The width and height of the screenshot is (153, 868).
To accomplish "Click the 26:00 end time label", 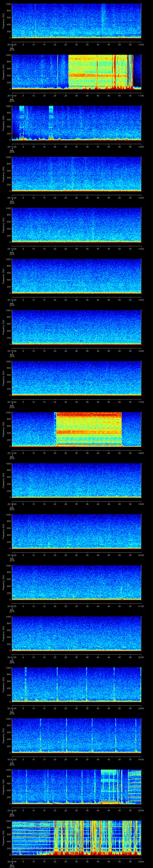I will pos(141,861).
